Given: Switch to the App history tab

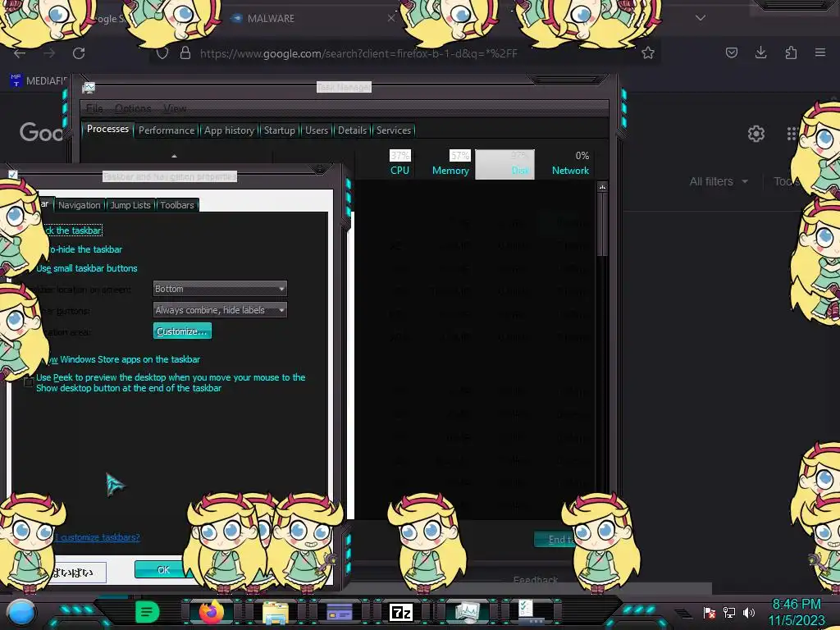Looking at the screenshot, I should click(x=229, y=130).
